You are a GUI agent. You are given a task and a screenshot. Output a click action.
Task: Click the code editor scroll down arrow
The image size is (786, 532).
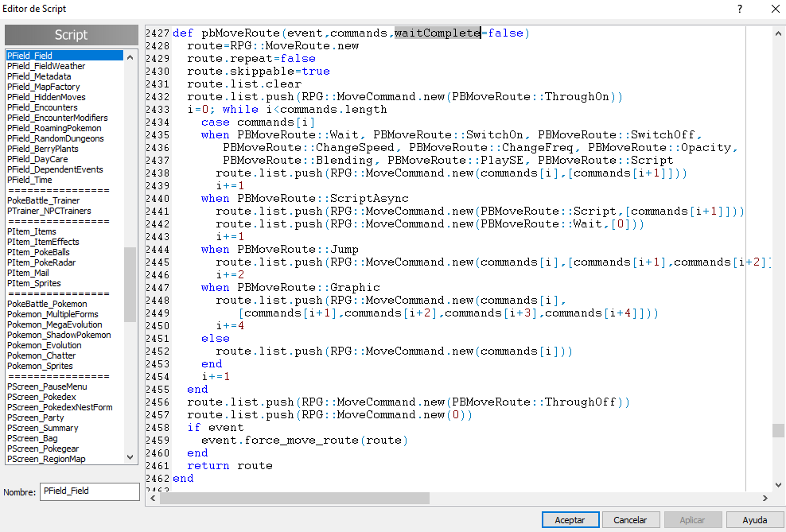(777, 484)
